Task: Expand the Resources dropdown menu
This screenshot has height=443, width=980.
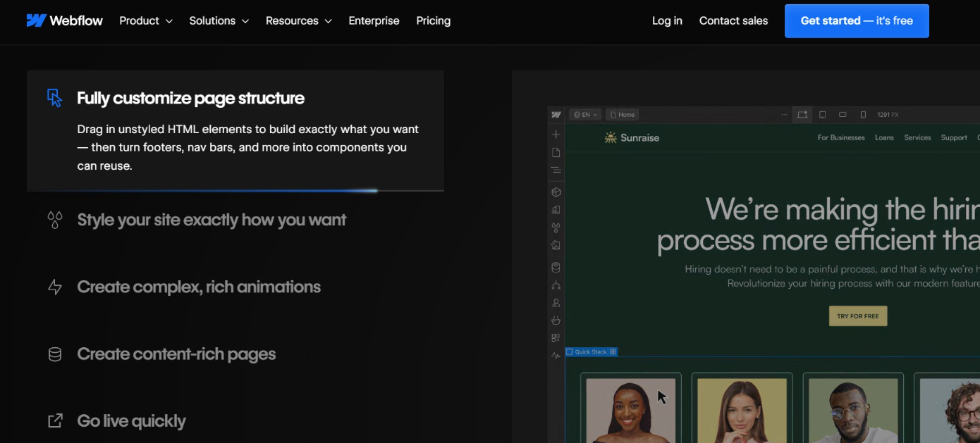Action: pyautogui.click(x=298, y=20)
